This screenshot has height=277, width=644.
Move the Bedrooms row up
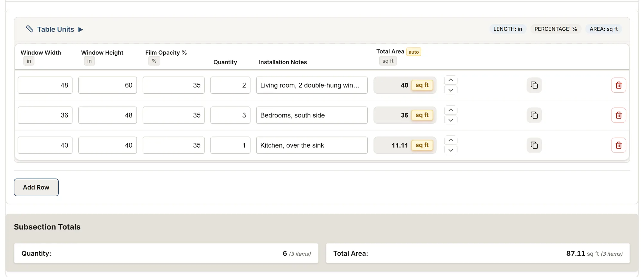451,110
